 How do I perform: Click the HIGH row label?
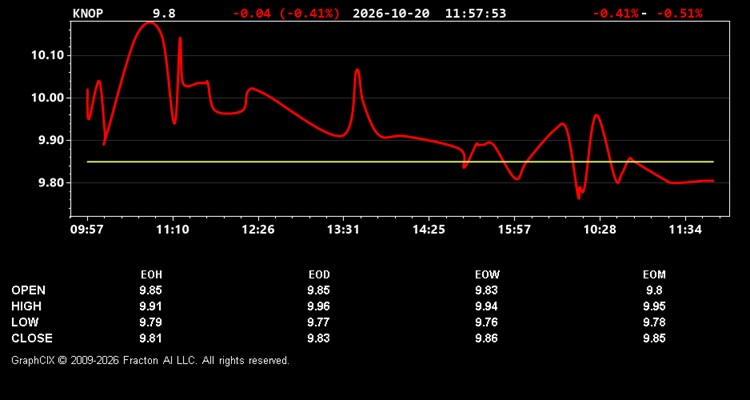click(x=26, y=306)
